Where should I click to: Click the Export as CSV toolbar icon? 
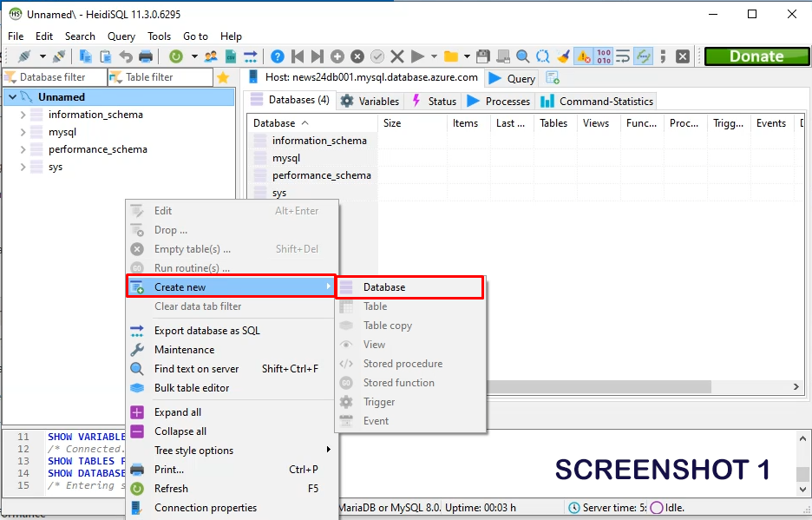pyautogui.click(x=231, y=56)
